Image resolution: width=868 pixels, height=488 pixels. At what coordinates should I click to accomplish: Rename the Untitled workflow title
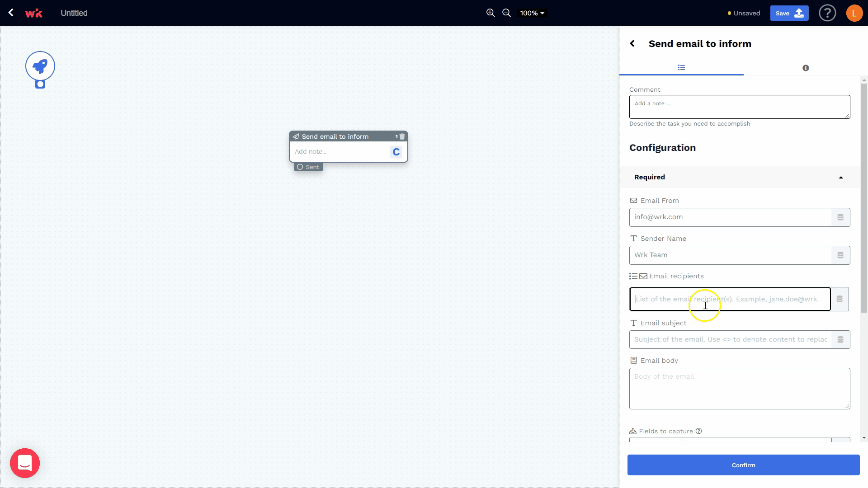[74, 13]
